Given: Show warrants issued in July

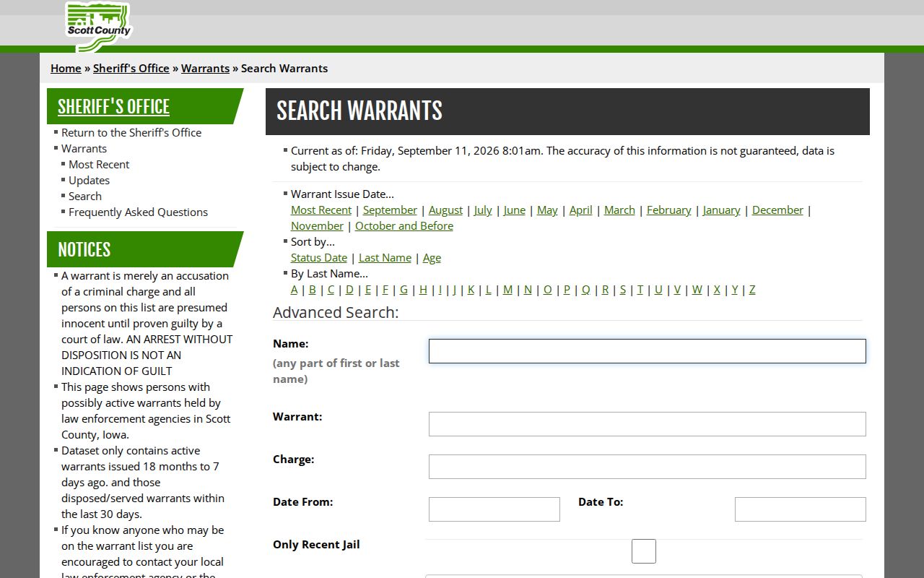Looking at the screenshot, I should (x=483, y=210).
